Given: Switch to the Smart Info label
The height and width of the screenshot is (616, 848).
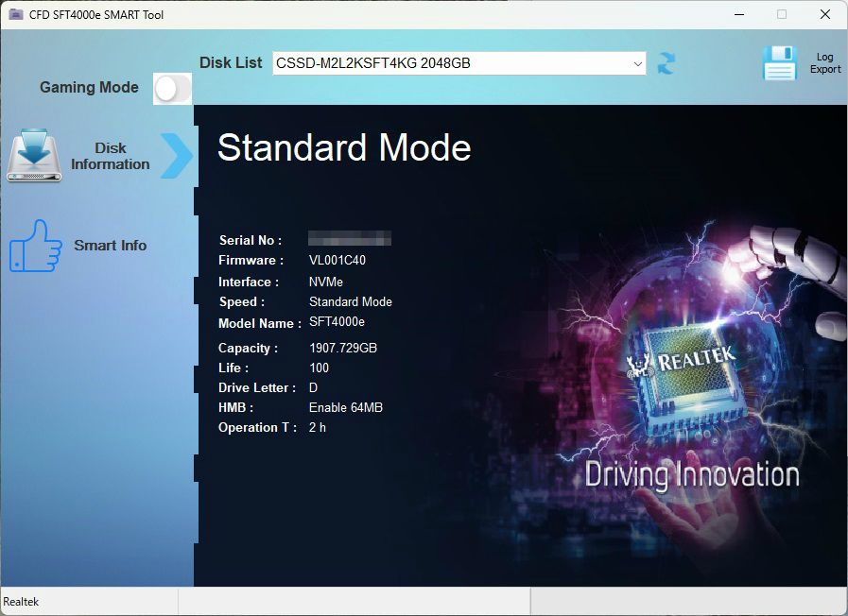Looking at the screenshot, I should point(111,246).
